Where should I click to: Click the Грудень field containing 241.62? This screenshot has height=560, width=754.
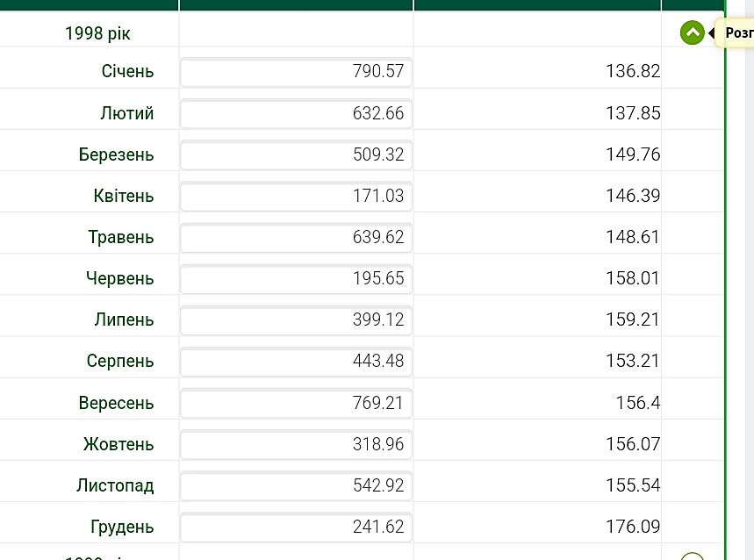[x=296, y=527]
